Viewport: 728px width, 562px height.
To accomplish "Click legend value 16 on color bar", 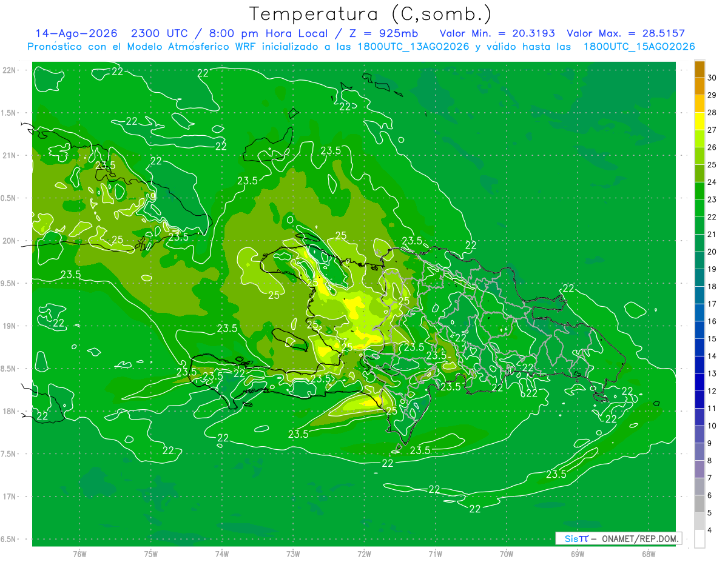I will point(712,321).
